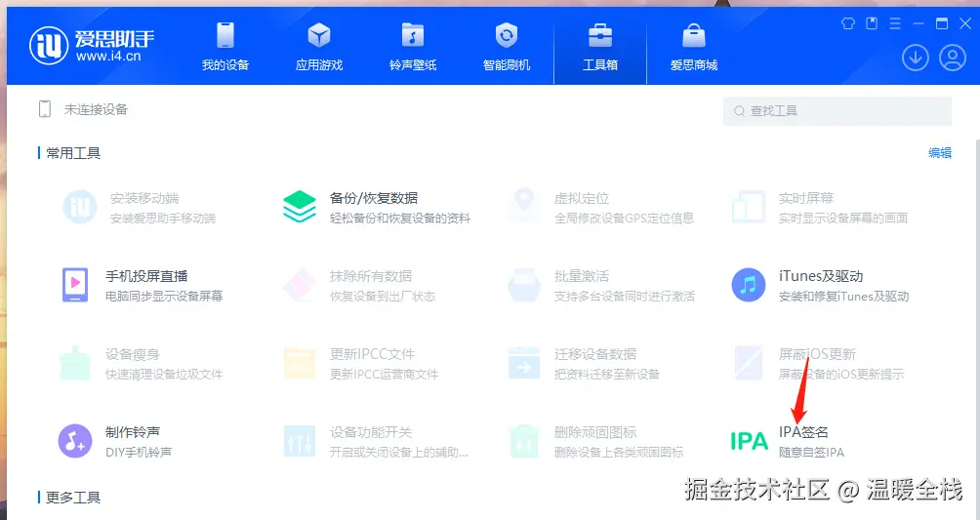Click the 删除顽固图标 trash icon
Screen dimensions: 980x520
pos(524,441)
